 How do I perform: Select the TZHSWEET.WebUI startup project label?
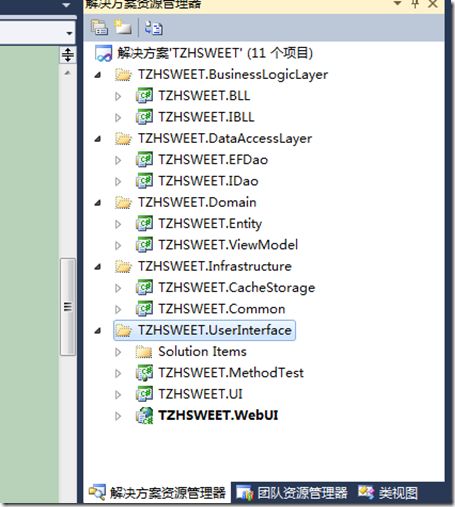[x=218, y=416]
